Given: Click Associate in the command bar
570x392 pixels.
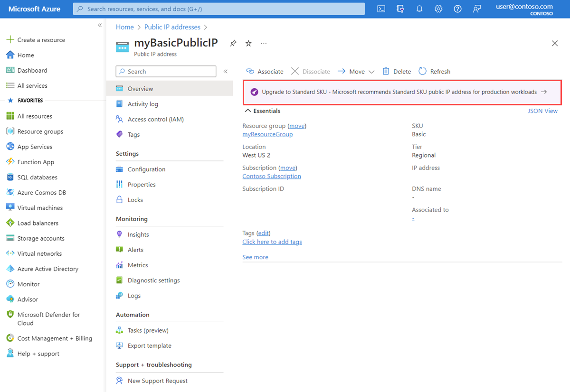Looking at the screenshot, I should pos(265,71).
